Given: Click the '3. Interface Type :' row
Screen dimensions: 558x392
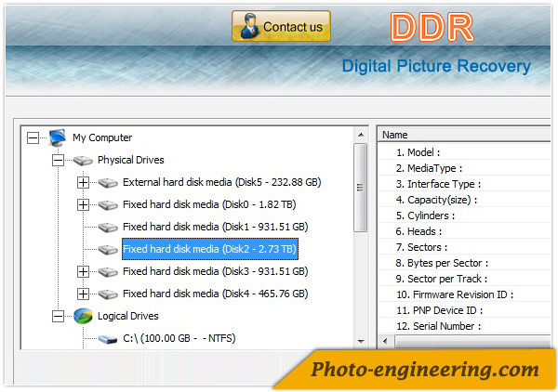Looking at the screenshot, I should [x=464, y=184].
